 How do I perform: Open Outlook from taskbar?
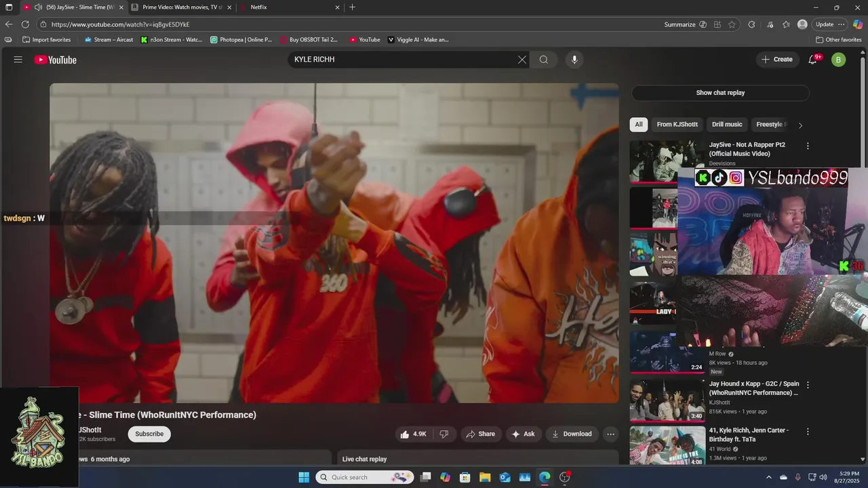click(505, 477)
